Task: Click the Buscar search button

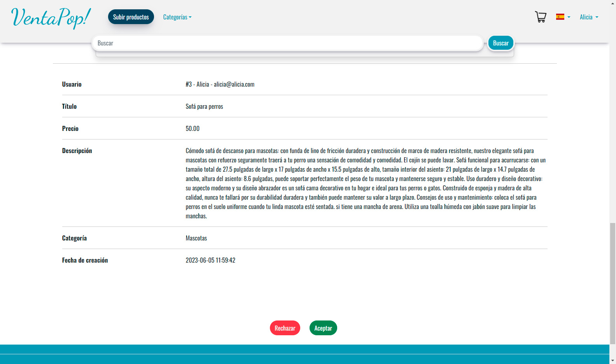Action: pos(500,43)
